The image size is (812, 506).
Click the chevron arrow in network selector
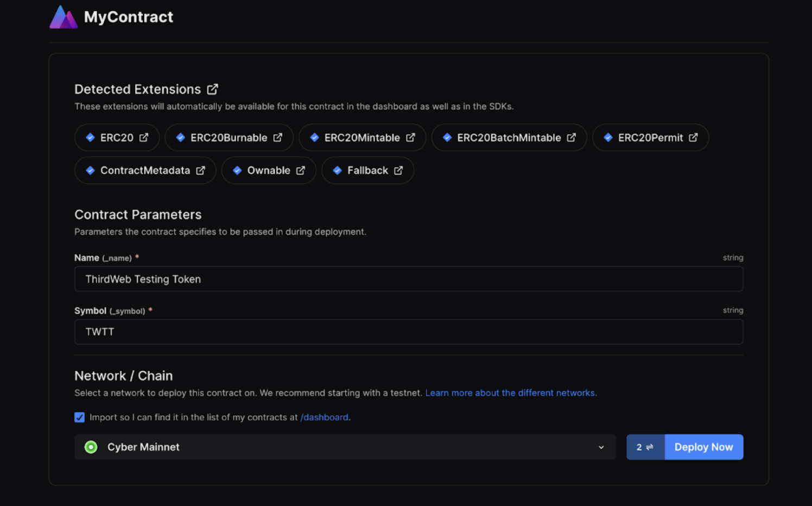pyautogui.click(x=601, y=447)
